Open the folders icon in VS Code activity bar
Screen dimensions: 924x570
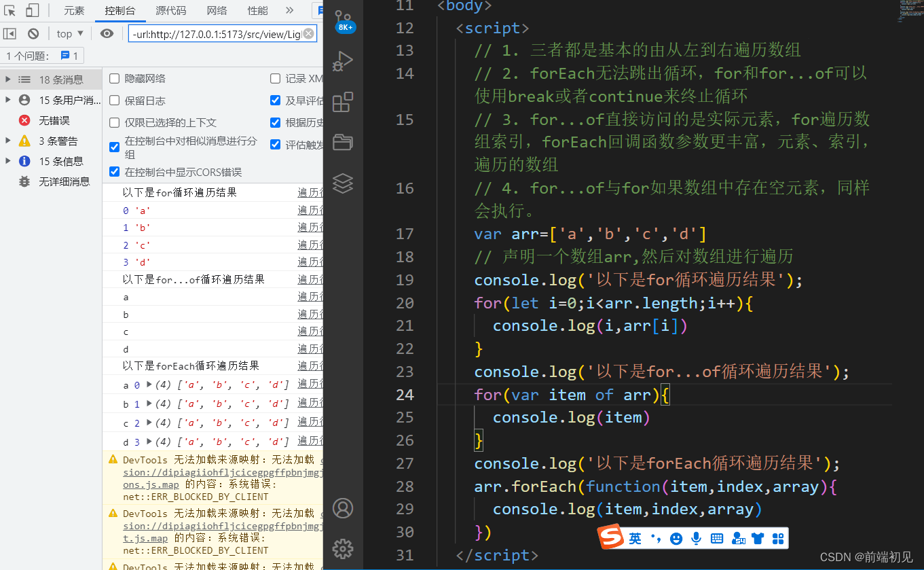[x=343, y=142]
